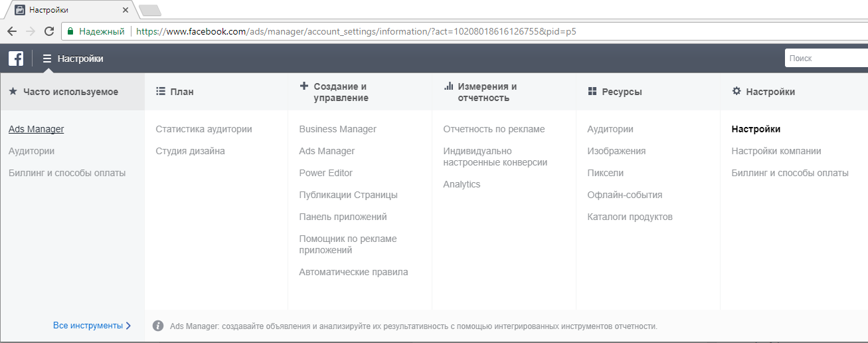
Task: Click the list icon next to План
Action: 160,92
